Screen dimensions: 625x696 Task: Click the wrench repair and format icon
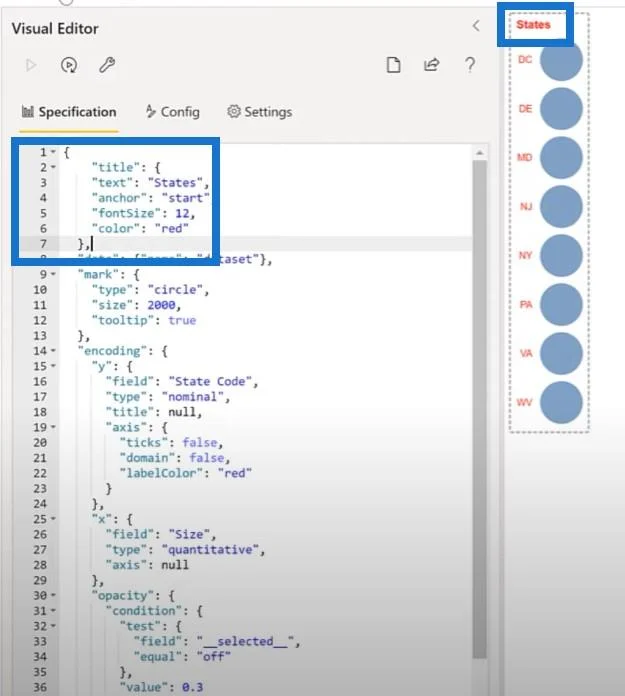click(x=107, y=65)
